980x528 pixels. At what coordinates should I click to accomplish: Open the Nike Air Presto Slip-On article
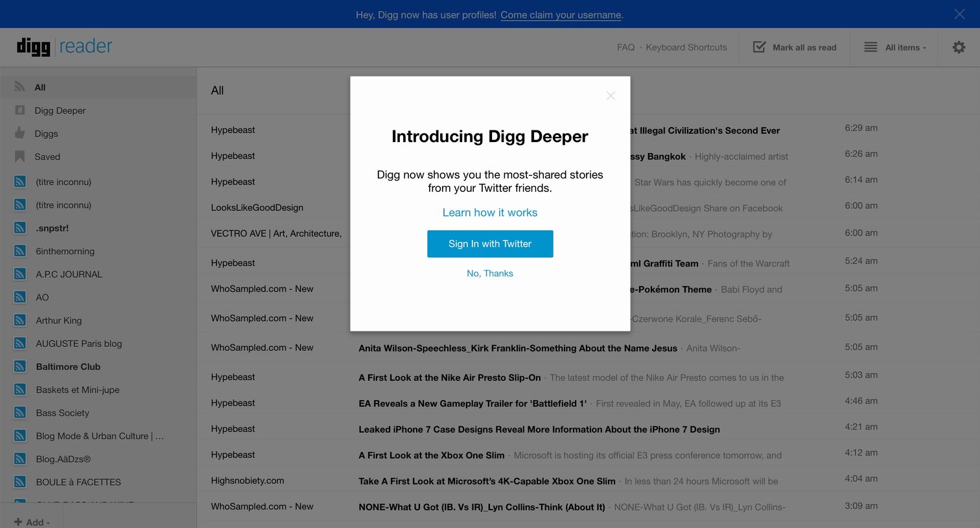450,378
